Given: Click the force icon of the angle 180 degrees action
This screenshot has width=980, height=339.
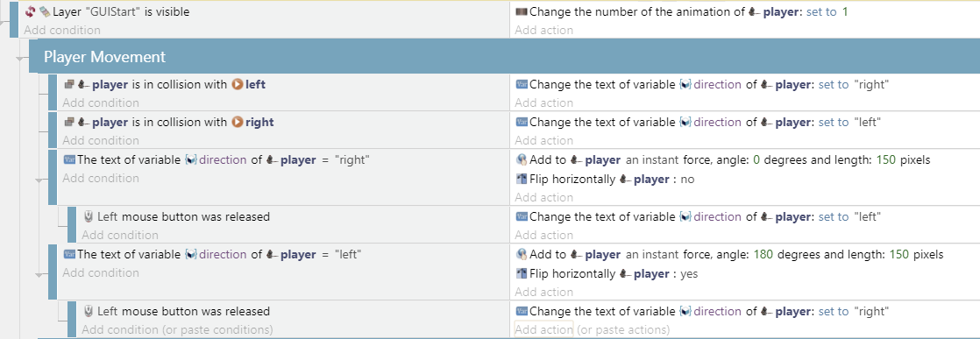Looking at the screenshot, I should (x=522, y=254).
